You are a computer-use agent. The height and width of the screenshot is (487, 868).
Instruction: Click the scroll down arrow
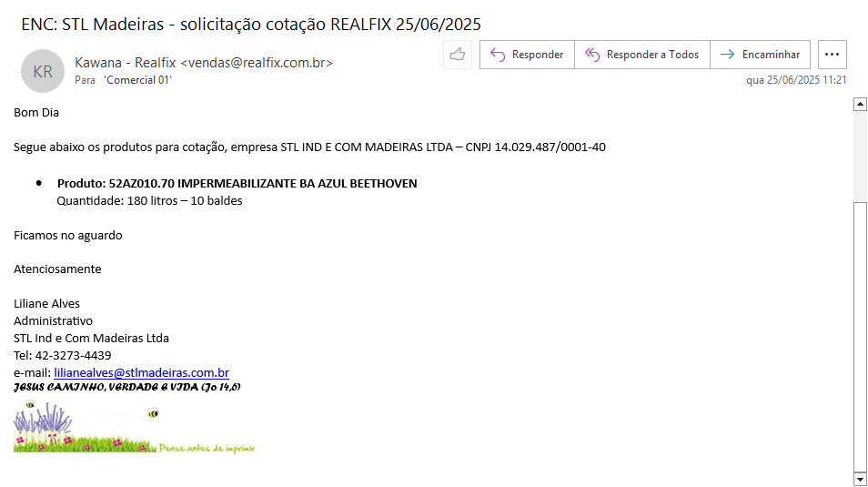pos(859,479)
